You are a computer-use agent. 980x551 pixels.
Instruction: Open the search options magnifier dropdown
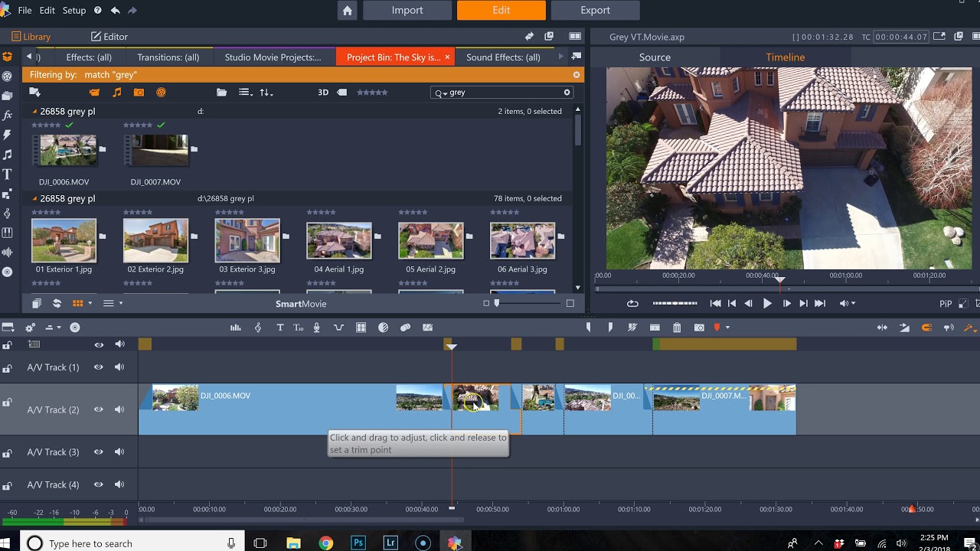[x=441, y=93]
